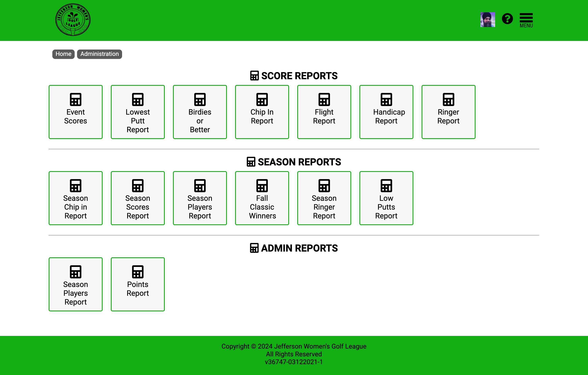Open the Low Putts Report tile

point(386,198)
